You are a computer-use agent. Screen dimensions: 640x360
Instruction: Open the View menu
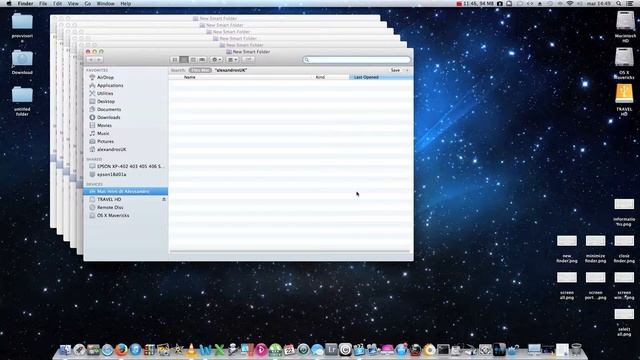pyautogui.click(x=73, y=3)
